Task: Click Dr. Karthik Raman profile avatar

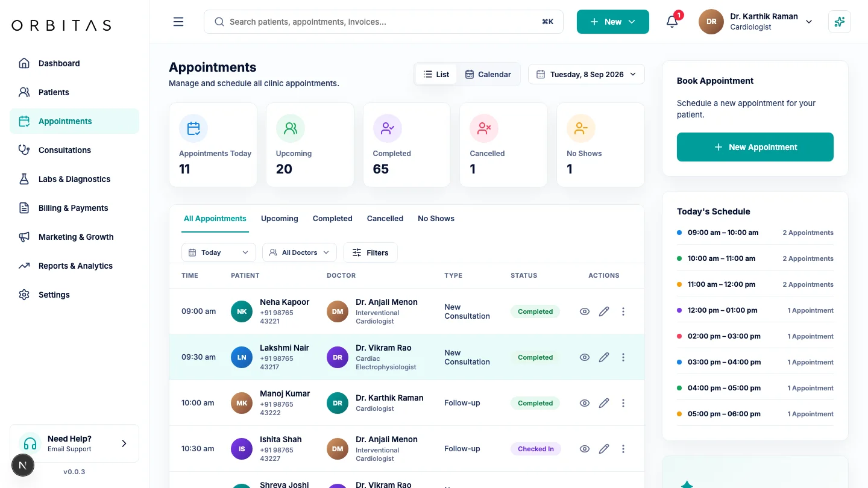Action: [x=711, y=22]
